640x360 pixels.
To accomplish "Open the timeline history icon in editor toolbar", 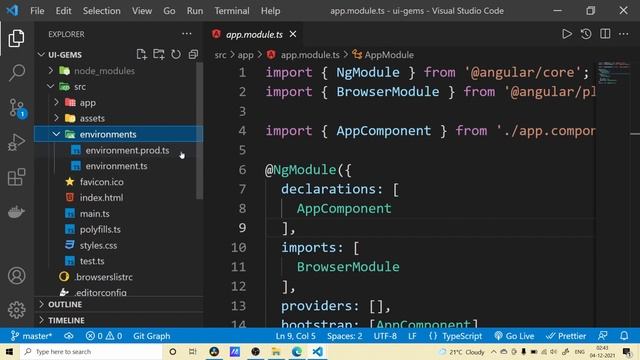I will point(586,34).
